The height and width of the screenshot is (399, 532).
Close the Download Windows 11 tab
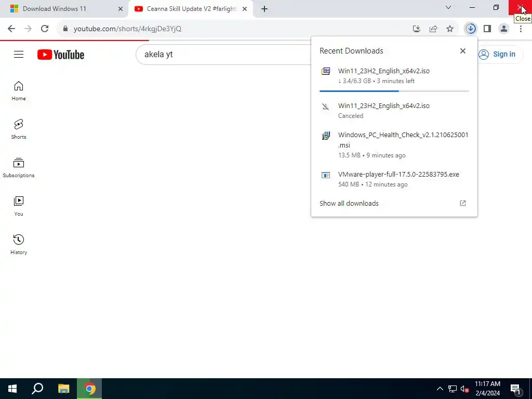[x=121, y=9]
